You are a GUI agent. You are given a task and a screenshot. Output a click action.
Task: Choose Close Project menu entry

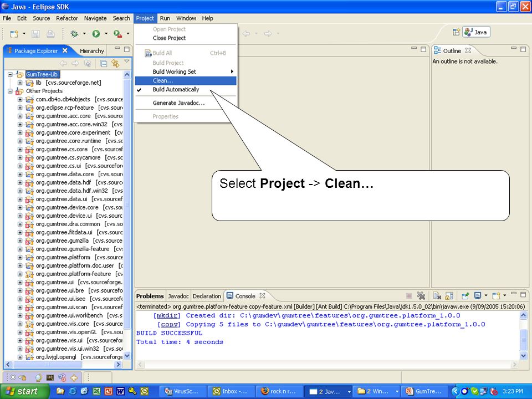click(x=186, y=38)
